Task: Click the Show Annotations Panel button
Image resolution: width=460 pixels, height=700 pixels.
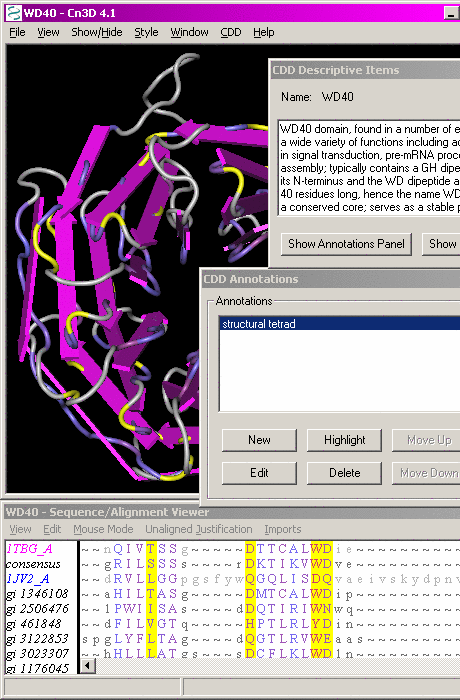Action: point(346,244)
